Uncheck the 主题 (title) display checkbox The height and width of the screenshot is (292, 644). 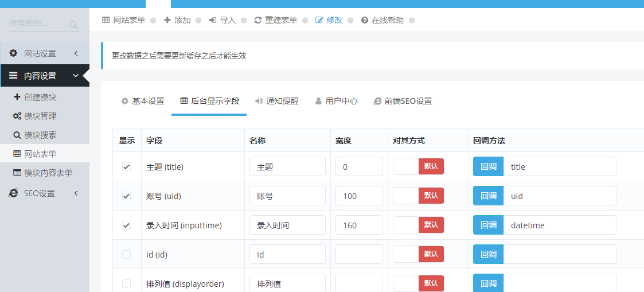pyautogui.click(x=127, y=167)
